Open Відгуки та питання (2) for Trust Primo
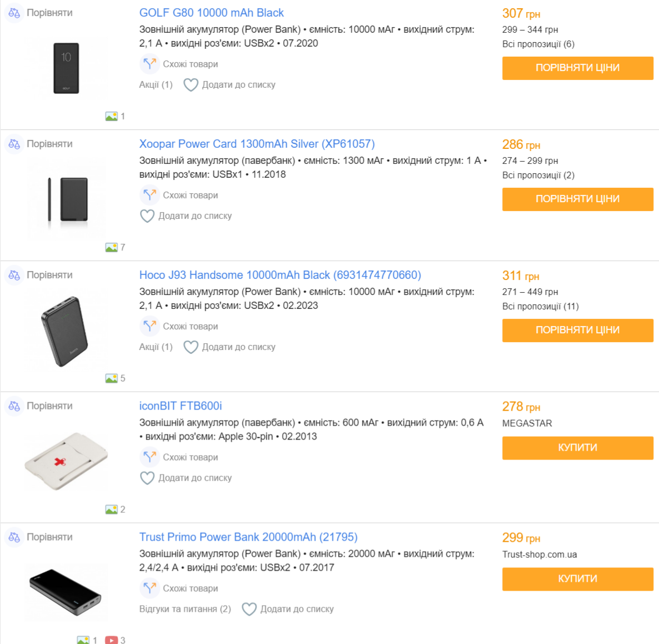The image size is (659, 644). (185, 609)
